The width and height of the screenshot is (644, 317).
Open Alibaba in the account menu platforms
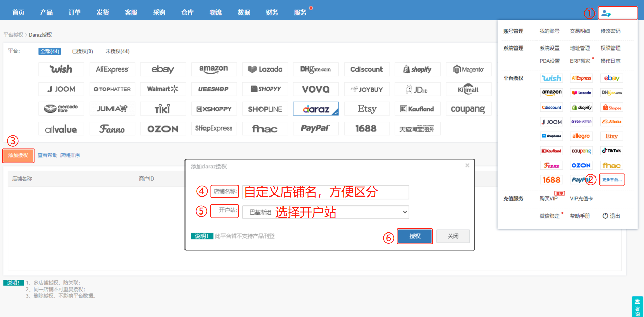[612, 122]
